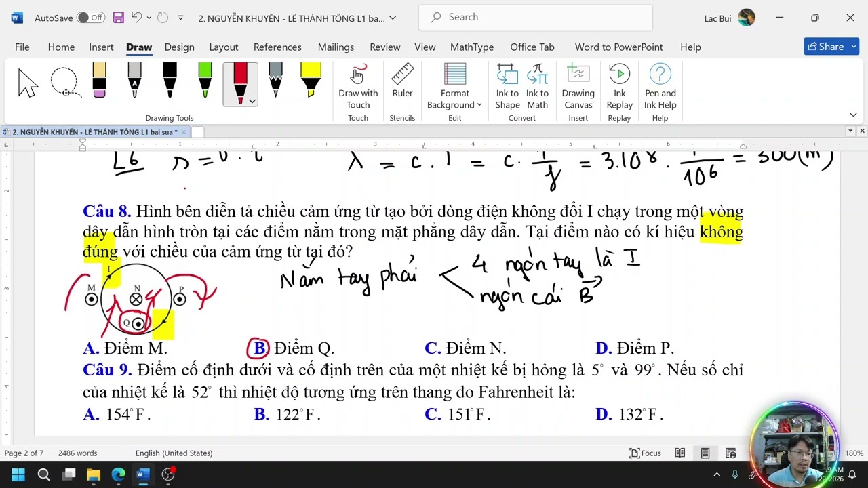Image resolution: width=868 pixels, height=488 pixels.
Task: Switch to the Design tab
Action: 179,47
